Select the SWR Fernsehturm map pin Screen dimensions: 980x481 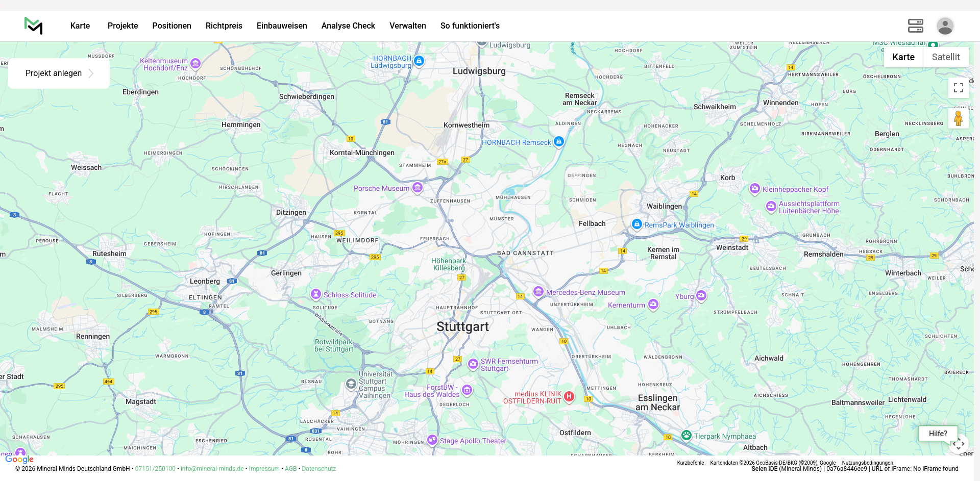(473, 364)
